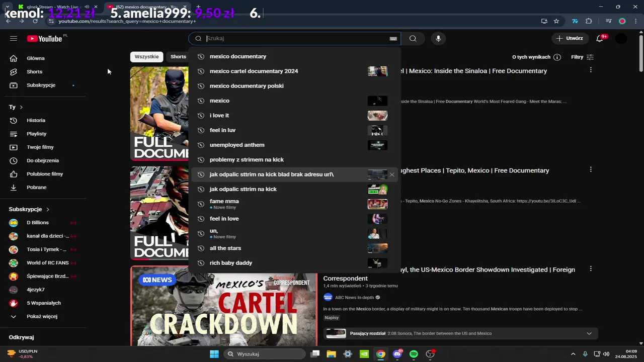This screenshot has height=362, width=644.
Task: Open the Cartel Crackdown video thumbnail
Action: click(x=224, y=306)
